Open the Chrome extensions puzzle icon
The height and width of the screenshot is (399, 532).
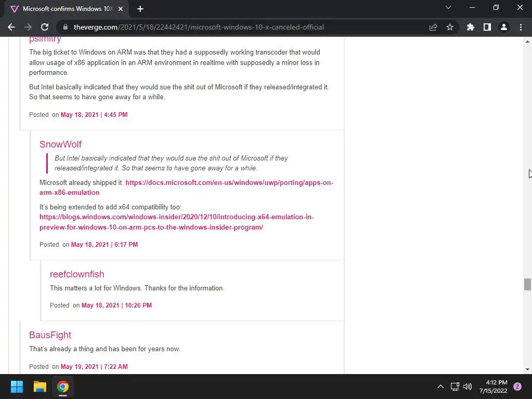(x=471, y=27)
